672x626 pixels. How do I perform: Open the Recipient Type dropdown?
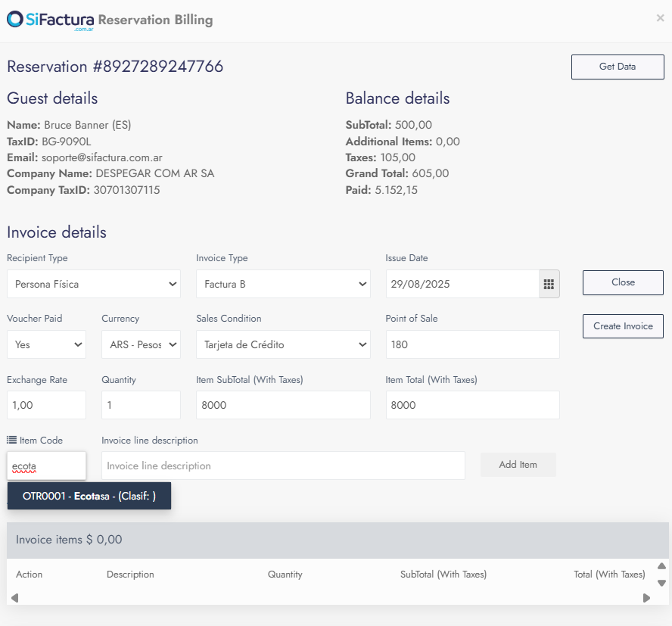point(94,284)
